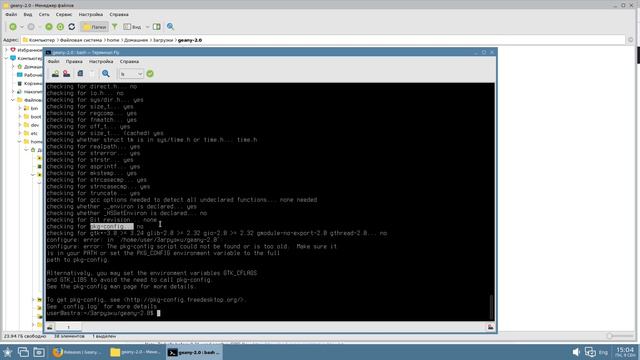The image size is (640, 360).
Task: Click Домашняя in the address breadcrumb
Action: click(x=136, y=40)
